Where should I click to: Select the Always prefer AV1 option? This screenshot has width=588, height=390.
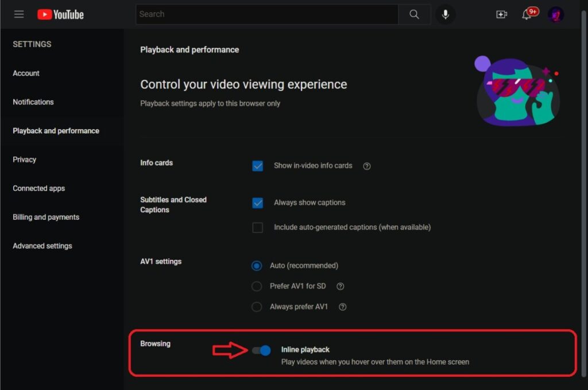[257, 307]
